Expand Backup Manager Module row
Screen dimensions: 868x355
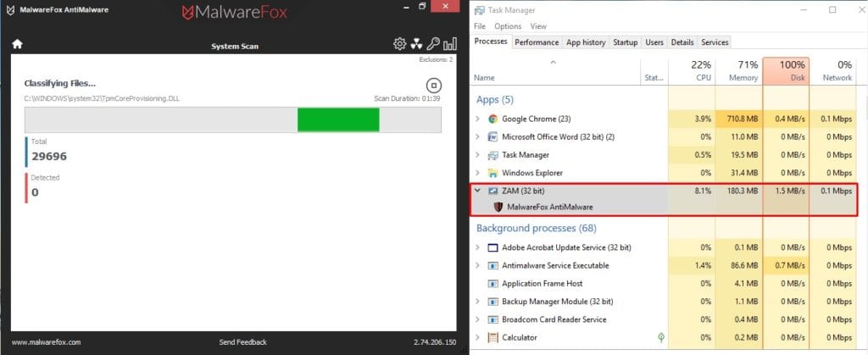coord(478,302)
